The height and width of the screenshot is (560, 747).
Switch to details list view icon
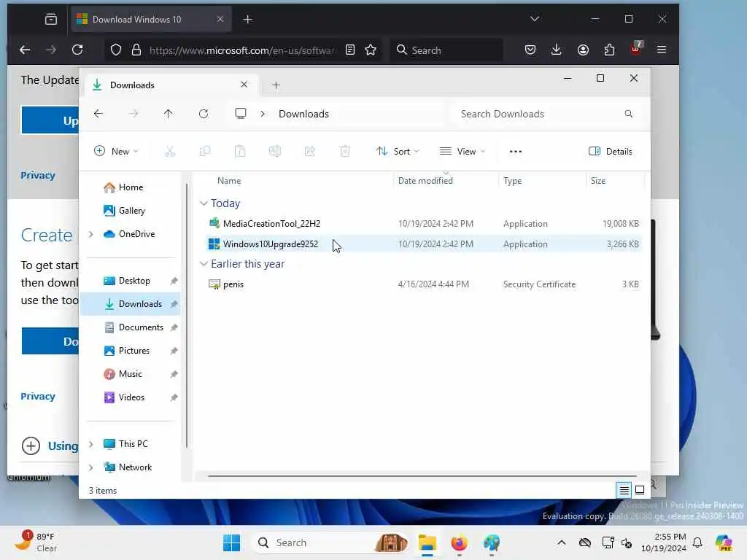pyautogui.click(x=624, y=490)
